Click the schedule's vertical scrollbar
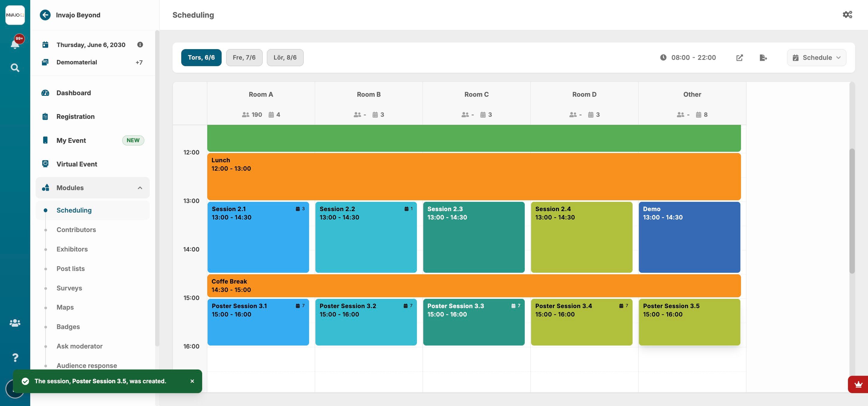 [852, 210]
